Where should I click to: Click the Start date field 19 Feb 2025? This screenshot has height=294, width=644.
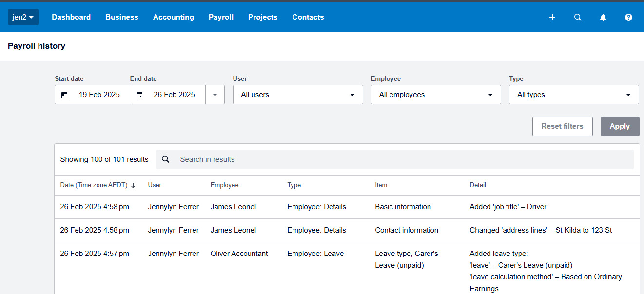pos(99,95)
